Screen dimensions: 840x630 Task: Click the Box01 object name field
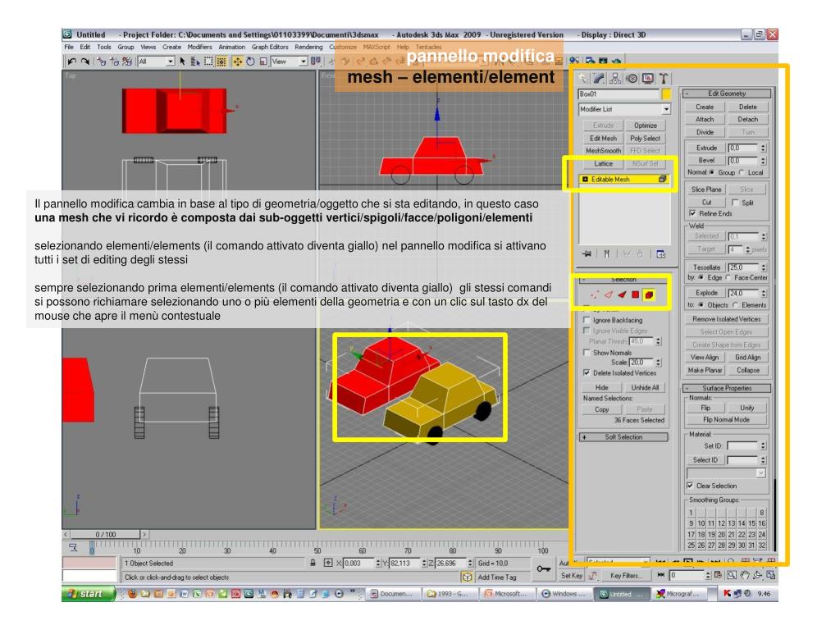tap(619, 94)
